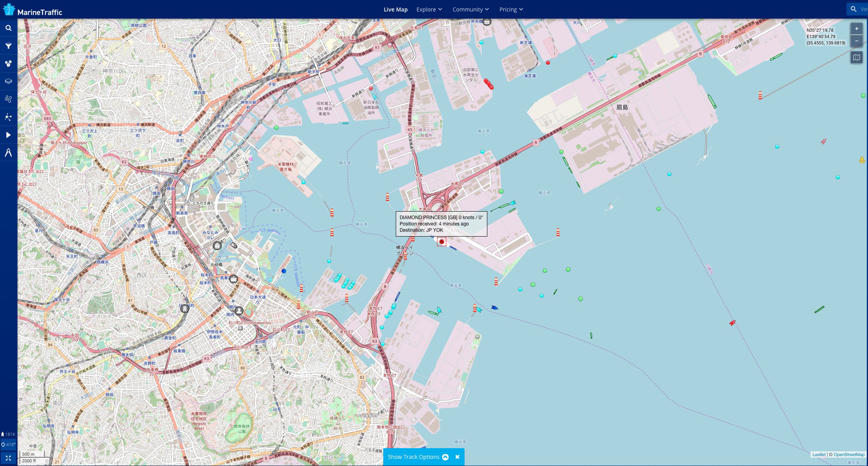Screen dimensions: 868x466
Task: Zoom in with the plus button
Action: pyautogui.click(x=857, y=29)
